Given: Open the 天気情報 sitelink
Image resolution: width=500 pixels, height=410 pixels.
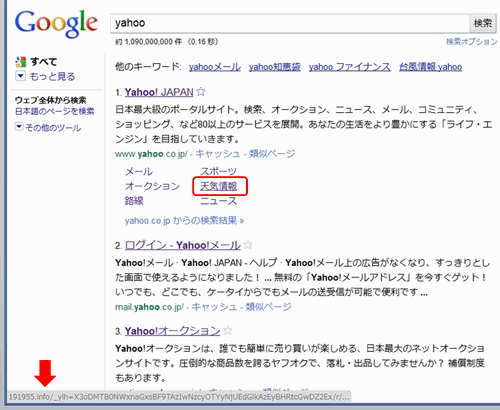Looking at the screenshot, I should (219, 186).
